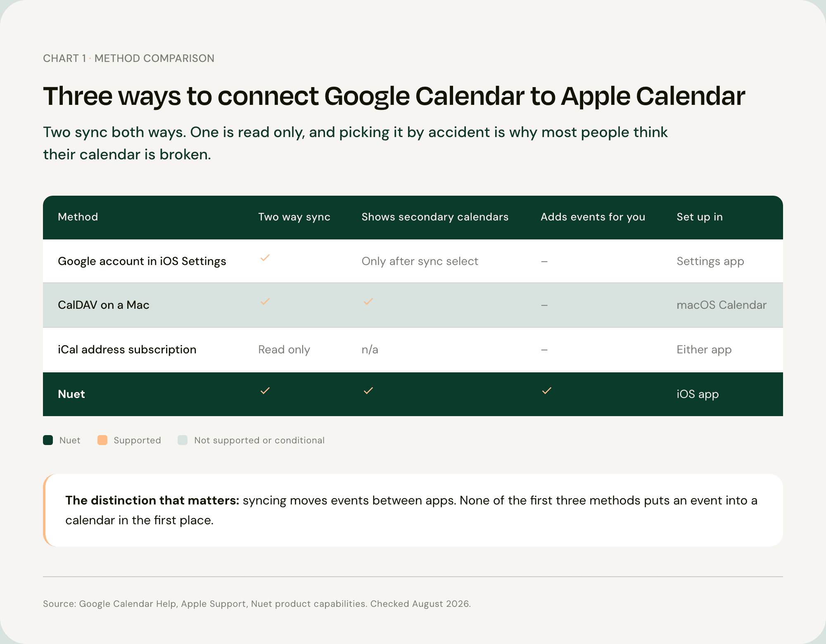The image size is (826, 644).
Task: Click the orange Supported legend swatch
Action: tap(102, 440)
